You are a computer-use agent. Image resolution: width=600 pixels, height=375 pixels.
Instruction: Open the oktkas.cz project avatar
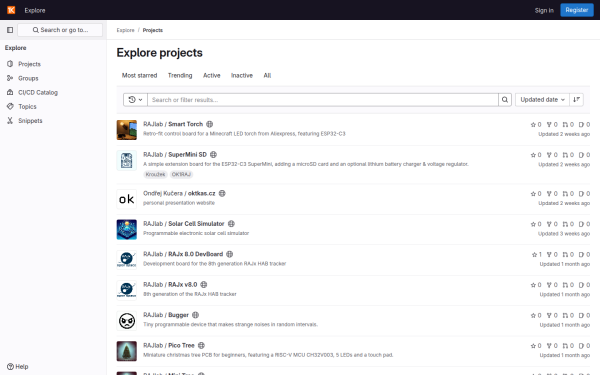click(x=127, y=199)
